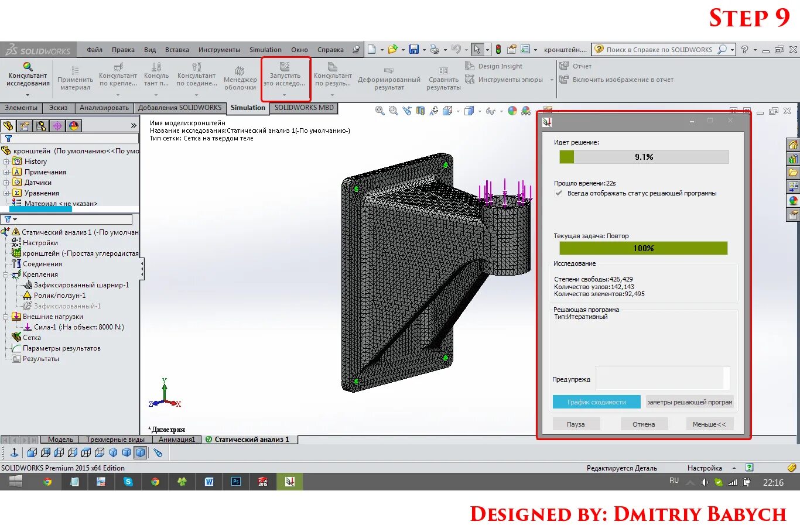Image resolution: width=800 pixels, height=532 pixels.
Task: Click the Edit Appearance color ball icon
Action: 512,111
